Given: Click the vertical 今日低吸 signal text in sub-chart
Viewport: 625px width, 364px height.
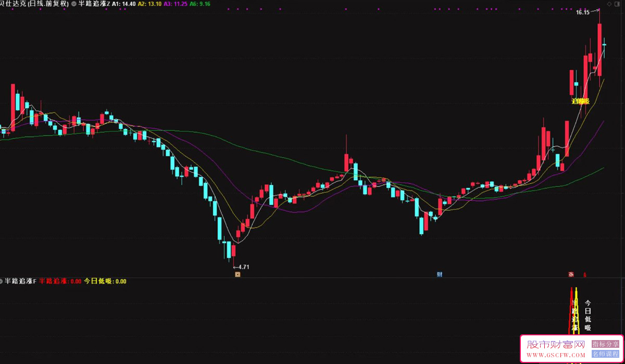Looking at the screenshot, I should pyautogui.click(x=587, y=316).
